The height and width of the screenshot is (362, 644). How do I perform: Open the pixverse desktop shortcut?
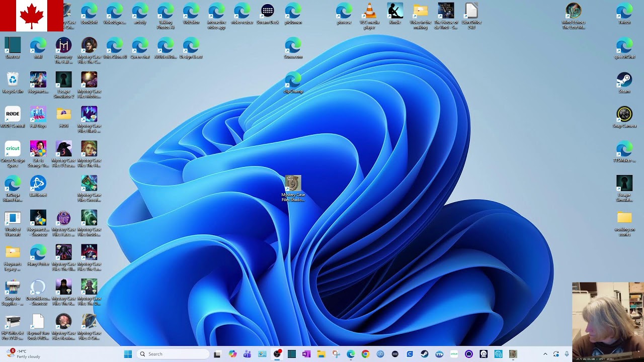344,14
